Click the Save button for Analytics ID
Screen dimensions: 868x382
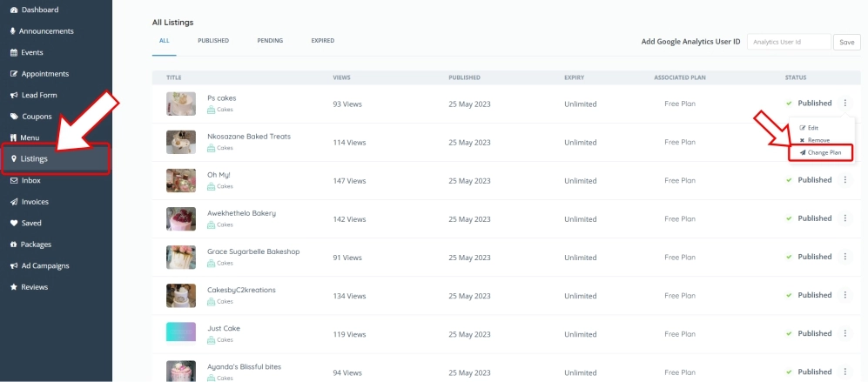pyautogui.click(x=845, y=42)
